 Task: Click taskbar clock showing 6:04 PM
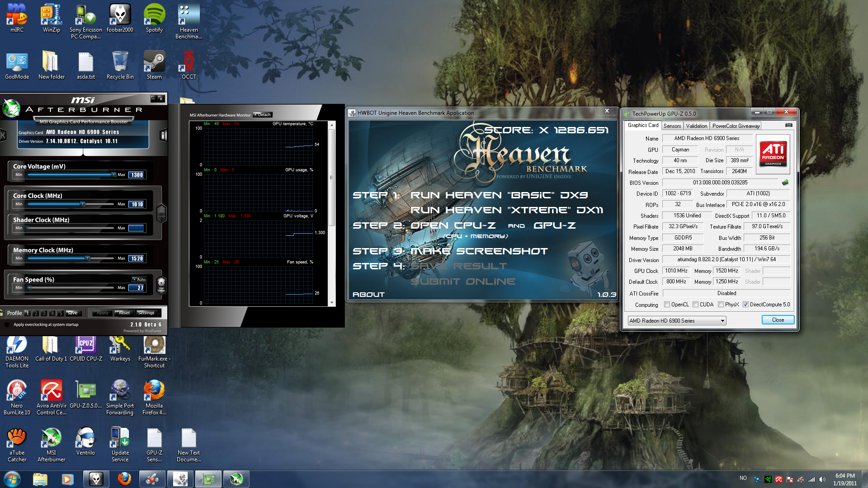[x=845, y=479]
